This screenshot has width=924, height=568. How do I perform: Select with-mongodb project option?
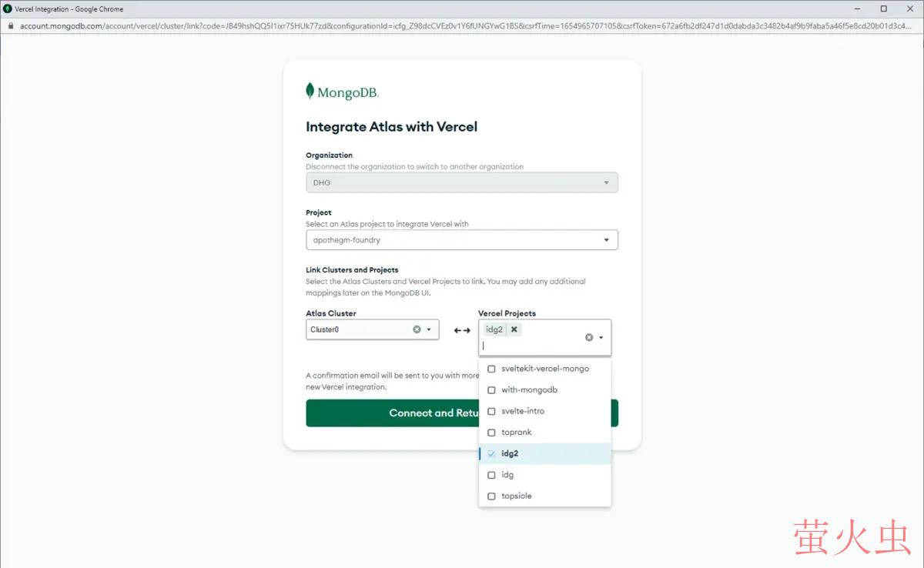point(545,390)
